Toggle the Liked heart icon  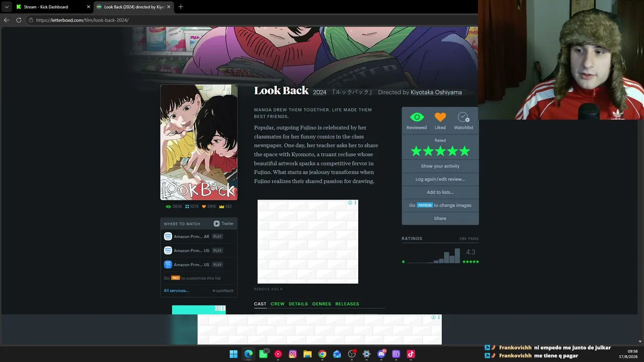[x=440, y=118]
